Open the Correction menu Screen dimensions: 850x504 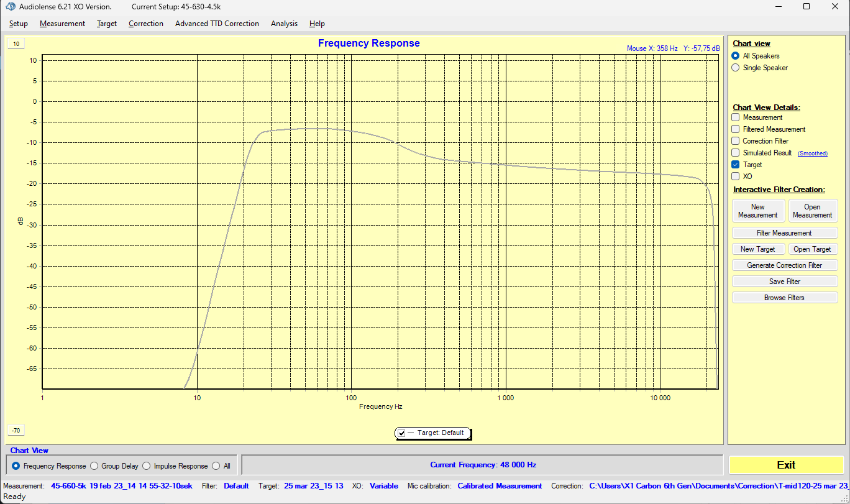click(146, 24)
